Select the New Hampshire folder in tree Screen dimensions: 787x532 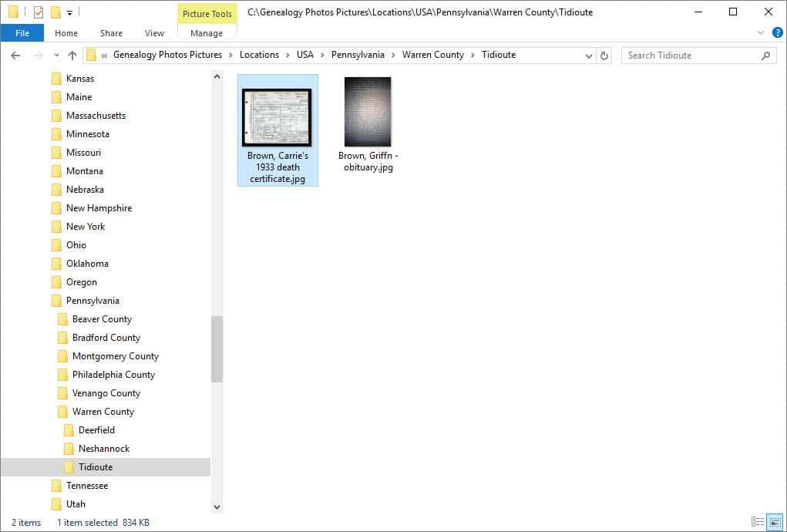click(x=99, y=208)
